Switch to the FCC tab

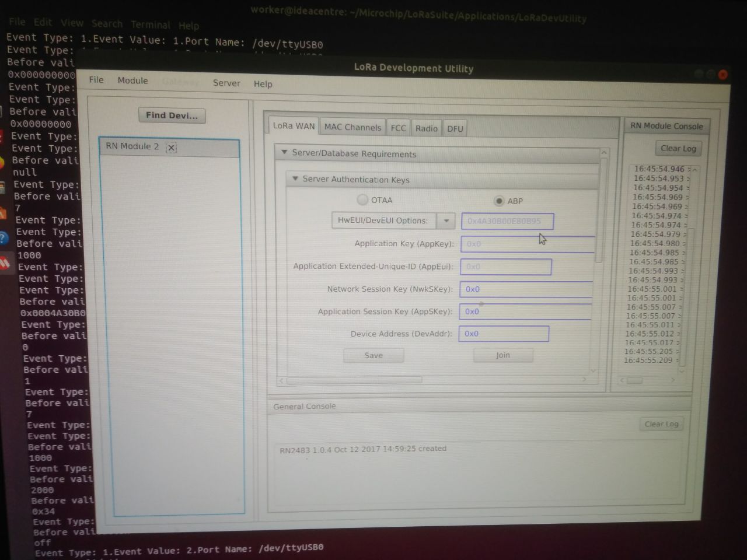[x=398, y=128]
